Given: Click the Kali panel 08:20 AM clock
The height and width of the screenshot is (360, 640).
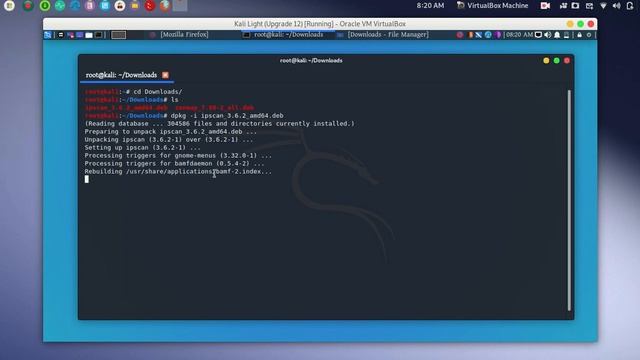Looking at the screenshot, I should 520,35.
